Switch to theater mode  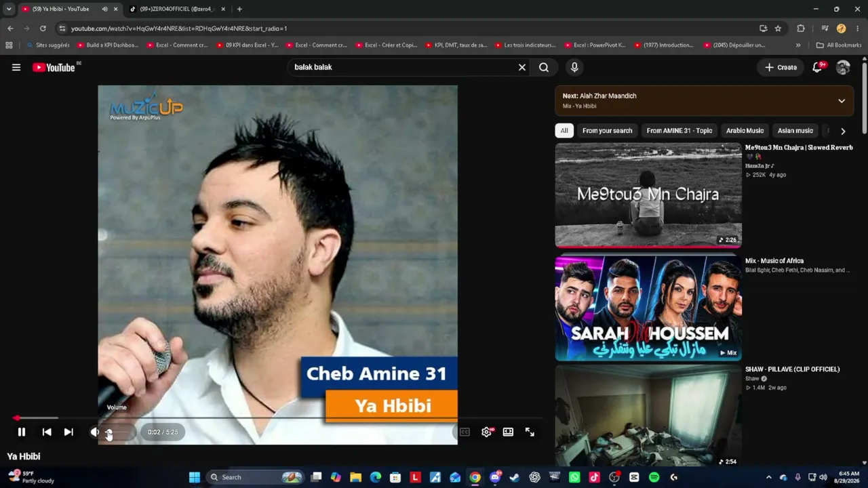[508, 432]
